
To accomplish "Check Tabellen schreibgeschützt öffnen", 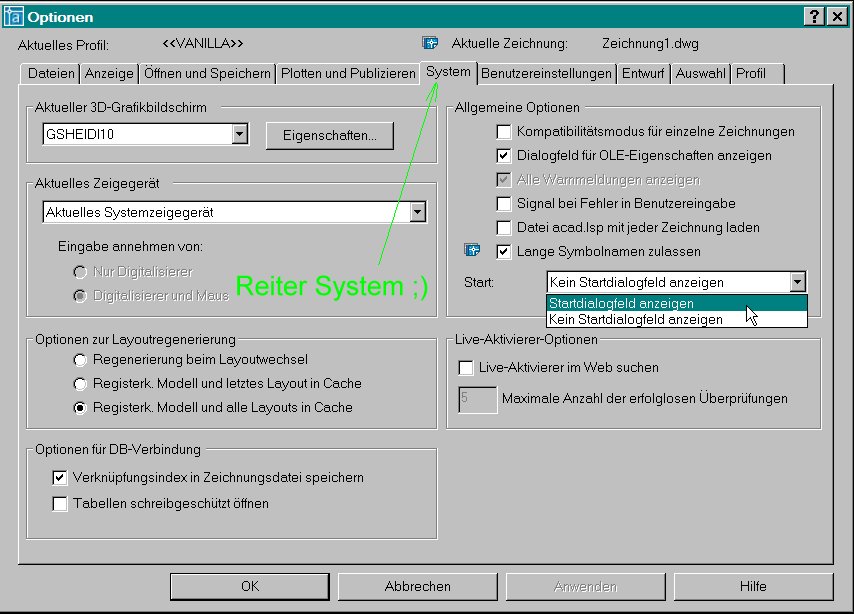I will pos(60,503).
